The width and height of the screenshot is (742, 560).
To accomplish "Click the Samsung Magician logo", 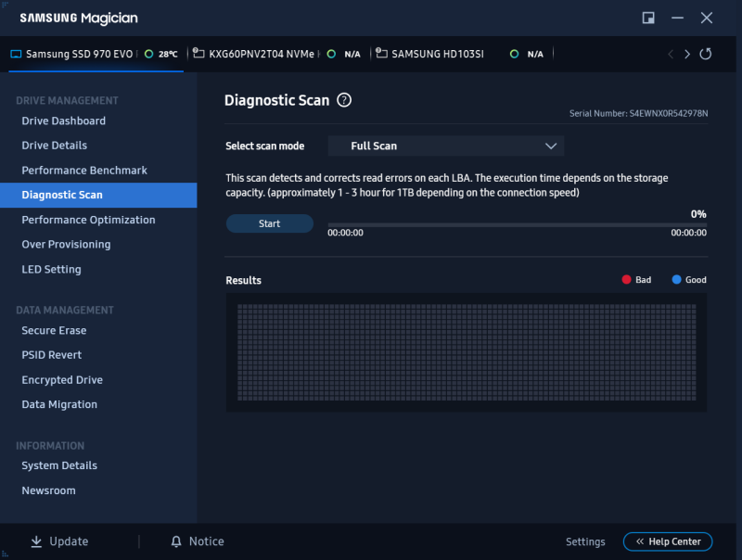I will (79, 18).
